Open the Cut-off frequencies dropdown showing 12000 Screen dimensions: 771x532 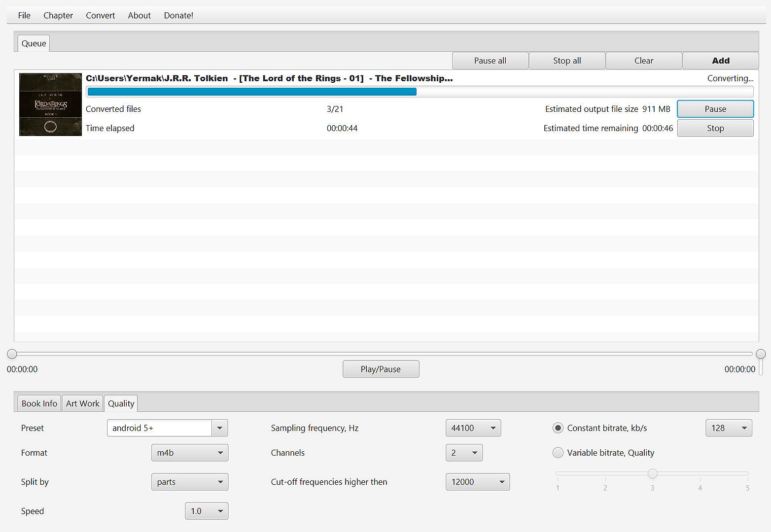click(478, 482)
